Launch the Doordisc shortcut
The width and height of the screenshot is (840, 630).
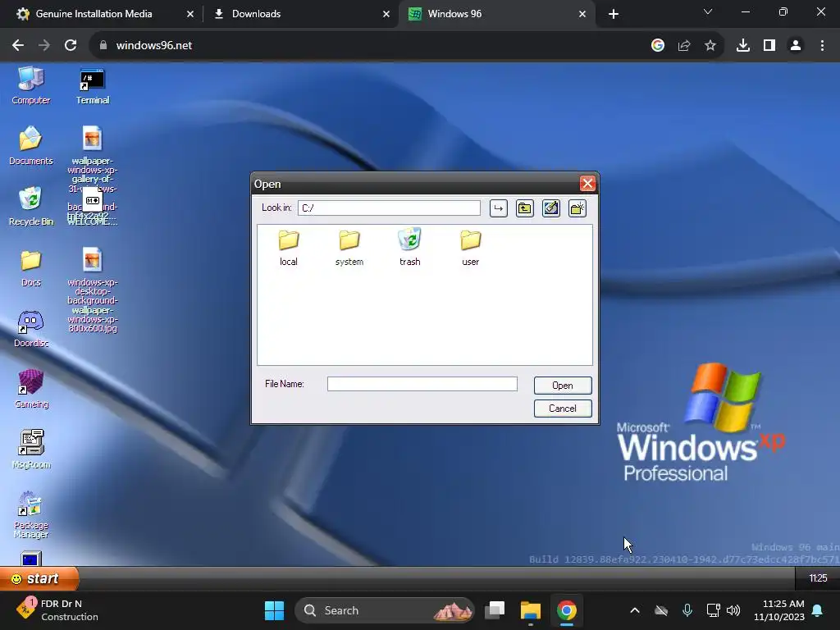30,329
